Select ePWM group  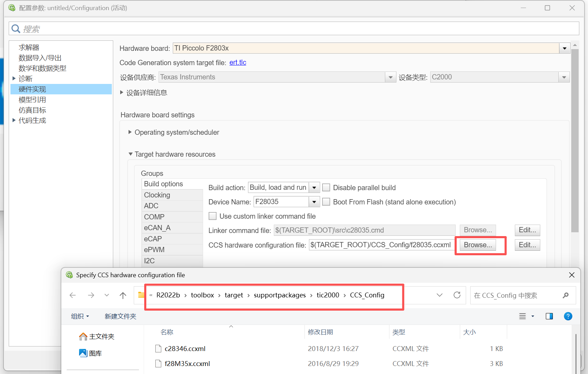[172, 250]
